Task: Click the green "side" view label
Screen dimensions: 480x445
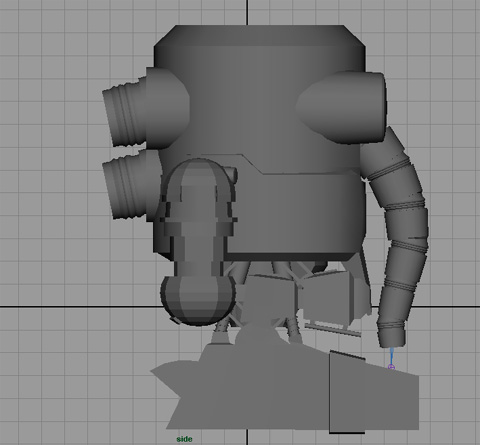Action: (184, 439)
